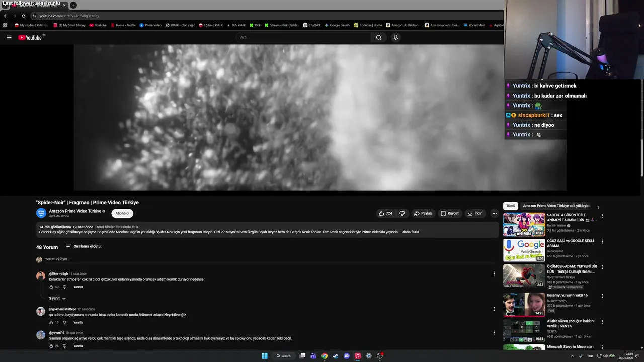The width and height of the screenshot is (644, 362).
Task: Open Sıralama ölçütü comment sort dropdown
Action: pos(84,246)
